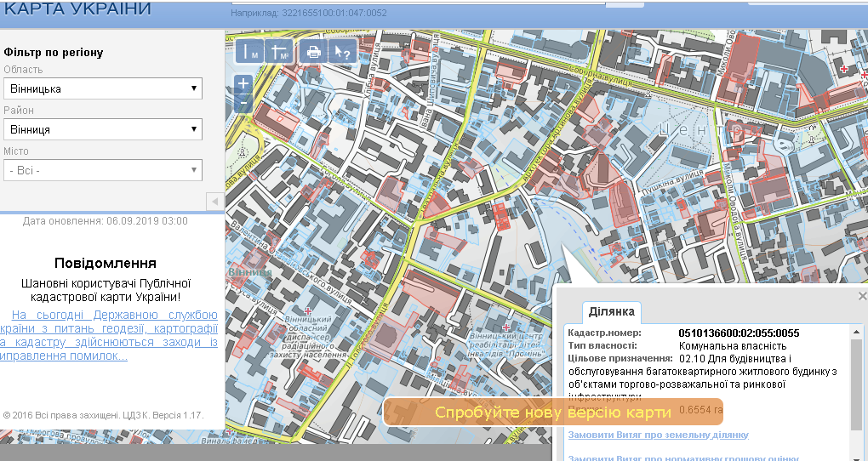Click the Вінницький обласний диспансер map label
This screenshot has height=461, width=868.
point(308,338)
